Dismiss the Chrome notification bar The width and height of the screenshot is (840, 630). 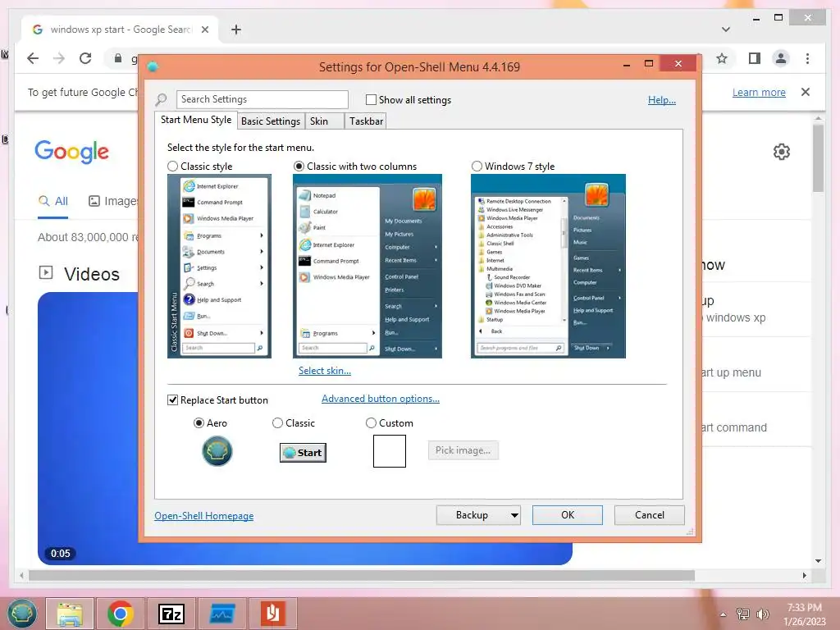806,92
